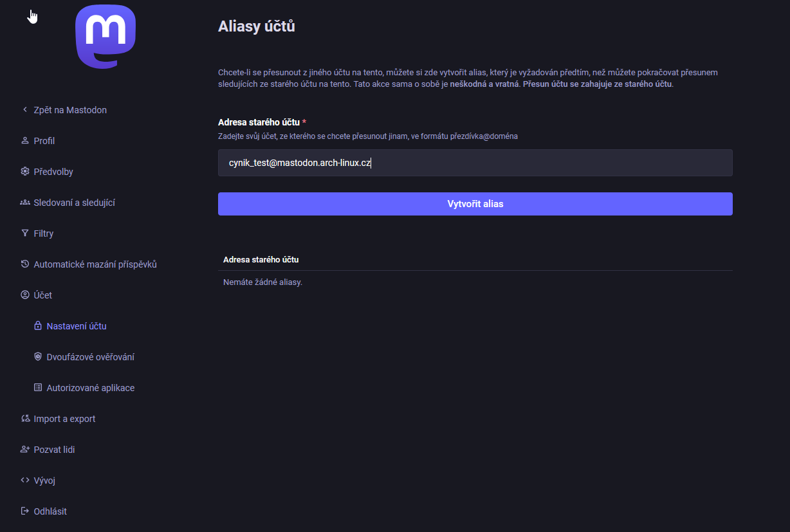The height and width of the screenshot is (532, 790).
Task: Click the Odhlásit logout icon
Action: (x=25, y=511)
